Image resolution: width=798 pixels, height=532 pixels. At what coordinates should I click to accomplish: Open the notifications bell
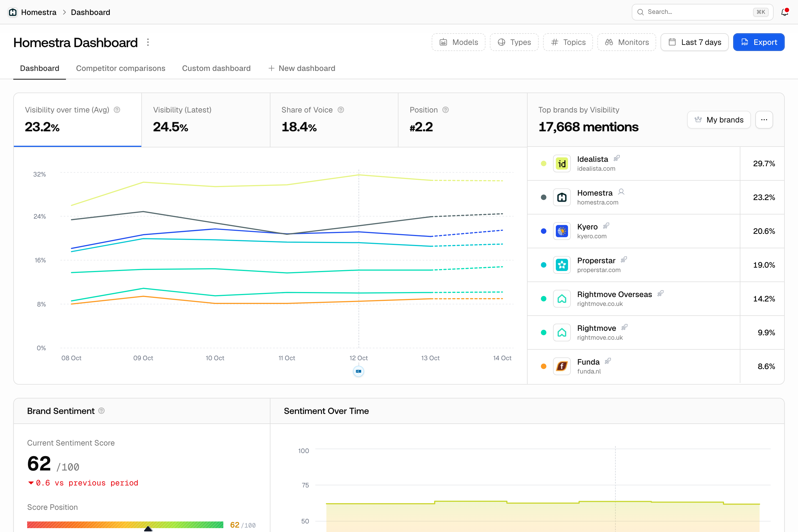tap(784, 12)
